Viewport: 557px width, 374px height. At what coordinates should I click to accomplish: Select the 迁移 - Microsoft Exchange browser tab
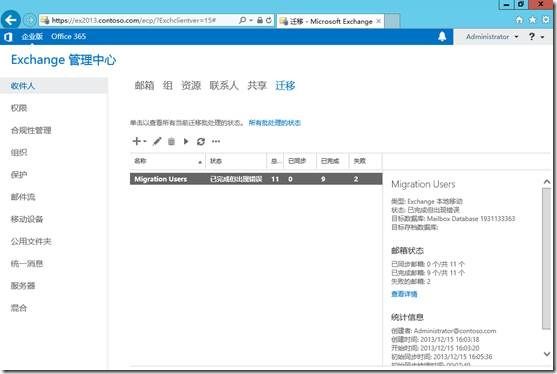click(x=330, y=21)
